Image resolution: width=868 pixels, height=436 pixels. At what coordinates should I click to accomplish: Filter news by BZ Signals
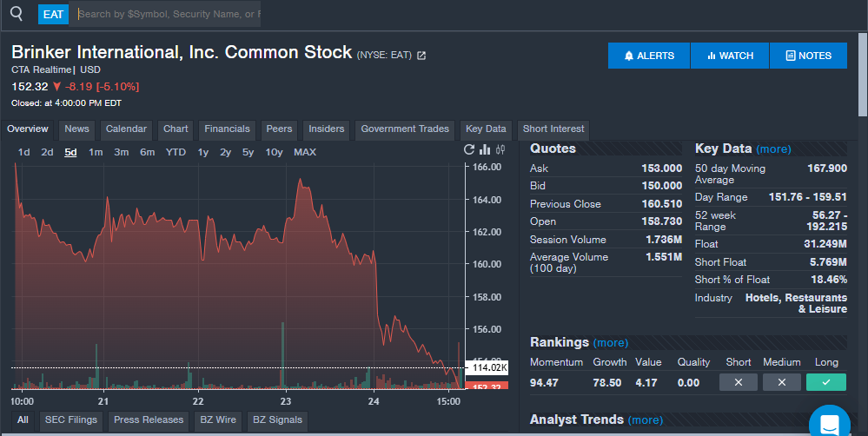277,420
